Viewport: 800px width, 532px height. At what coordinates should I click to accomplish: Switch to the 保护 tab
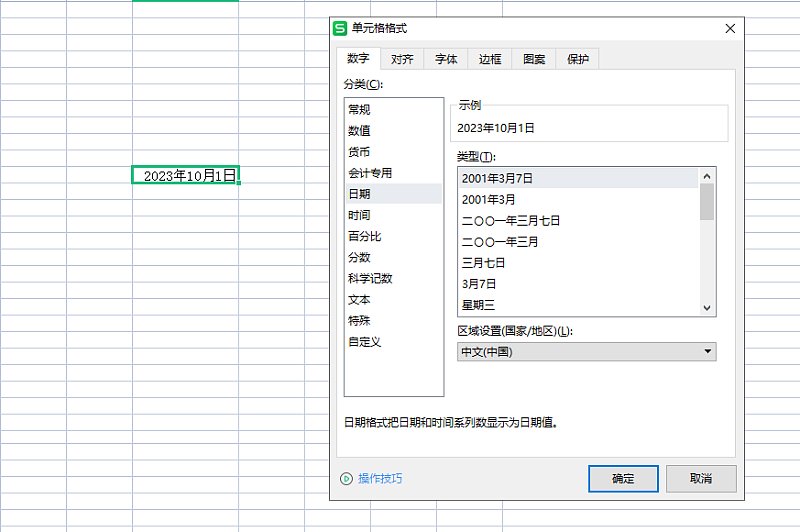(578, 60)
